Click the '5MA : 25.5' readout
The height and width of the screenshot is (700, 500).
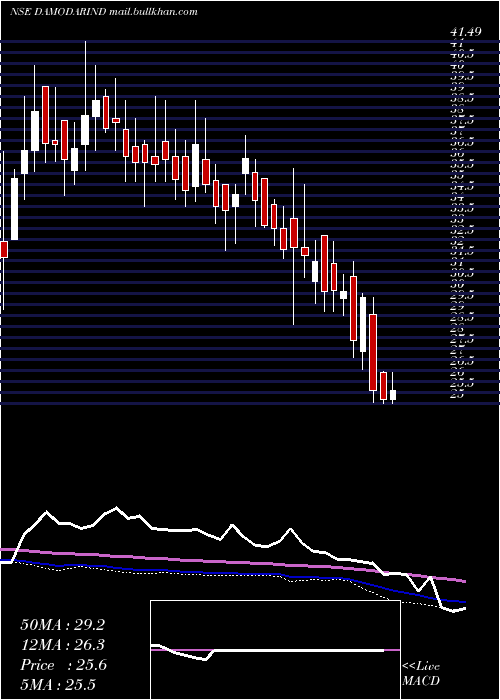point(58,684)
